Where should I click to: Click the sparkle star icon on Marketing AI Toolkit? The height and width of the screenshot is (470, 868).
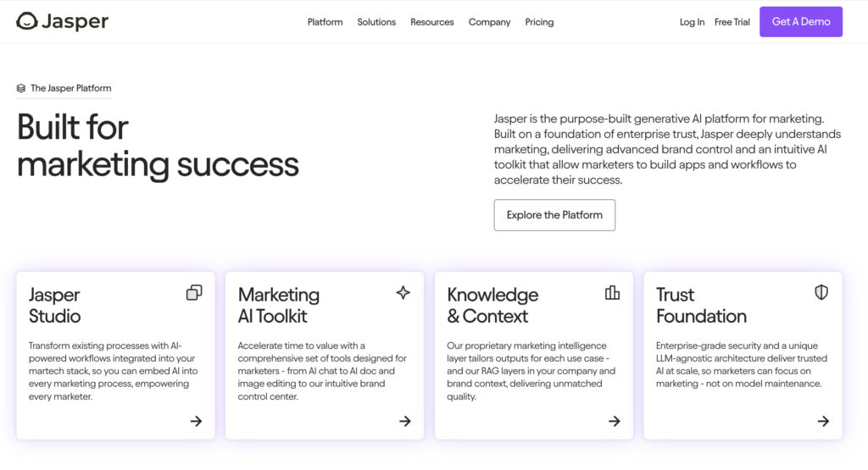point(403,292)
